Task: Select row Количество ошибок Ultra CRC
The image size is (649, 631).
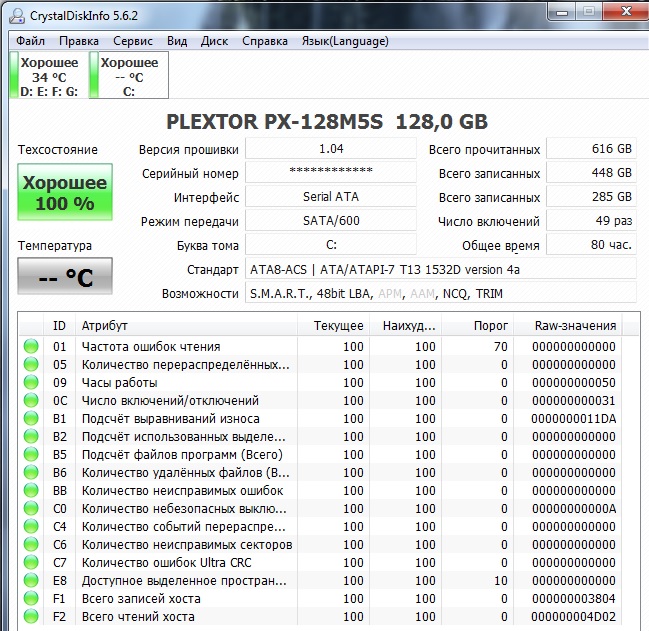Action: click(x=320, y=562)
